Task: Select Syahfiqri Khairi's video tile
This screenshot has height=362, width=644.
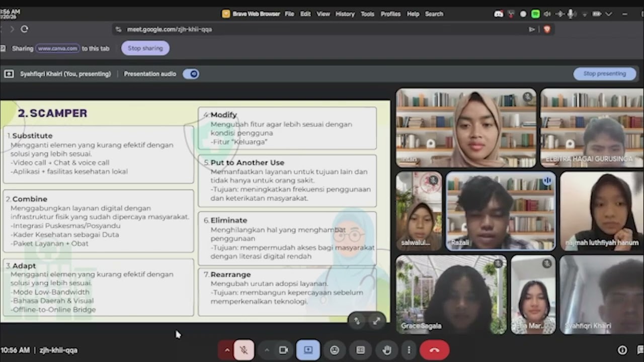Action: (602, 295)
